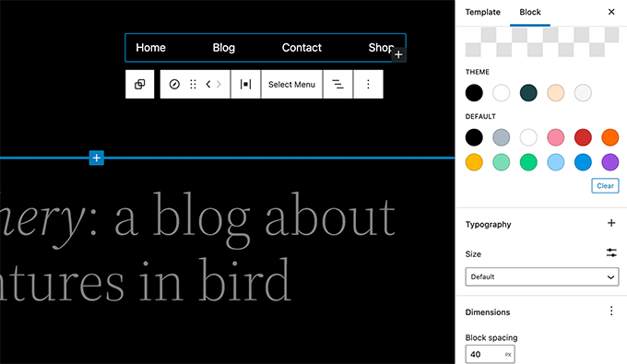This screenshot has width=627, height=364.
Task: Select the Home menu item
Action: point(150,48)
